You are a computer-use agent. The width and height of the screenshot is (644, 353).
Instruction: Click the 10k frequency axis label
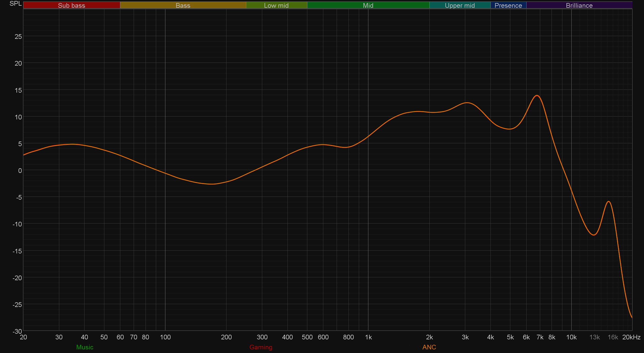tap(571, 337)
